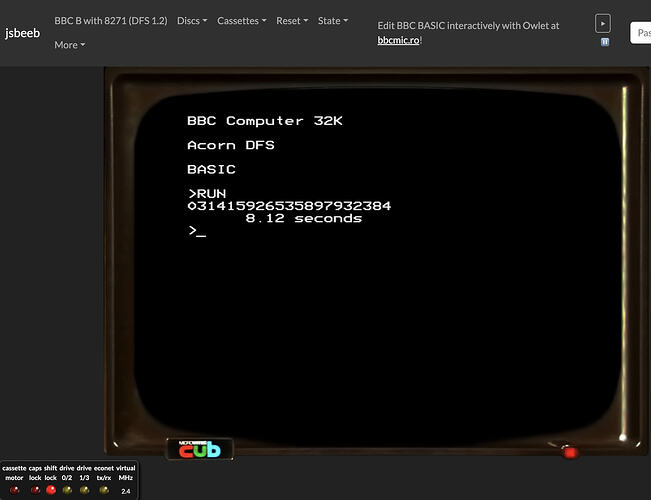
Task: Click the pi digits output line
Action: (x=289, y=206)
